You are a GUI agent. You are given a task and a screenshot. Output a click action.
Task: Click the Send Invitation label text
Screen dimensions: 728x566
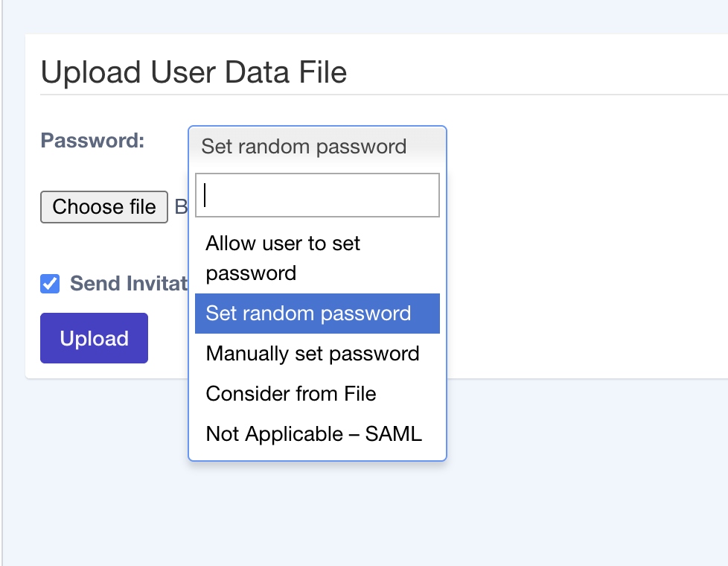point(129,284)
